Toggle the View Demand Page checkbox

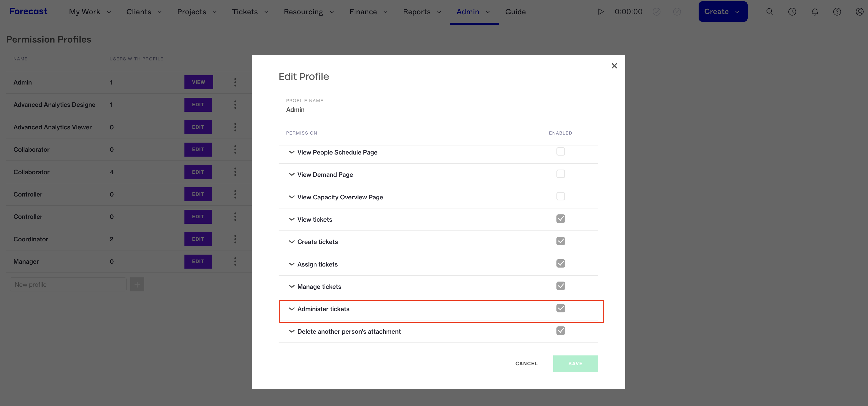[x=560, y=174]
